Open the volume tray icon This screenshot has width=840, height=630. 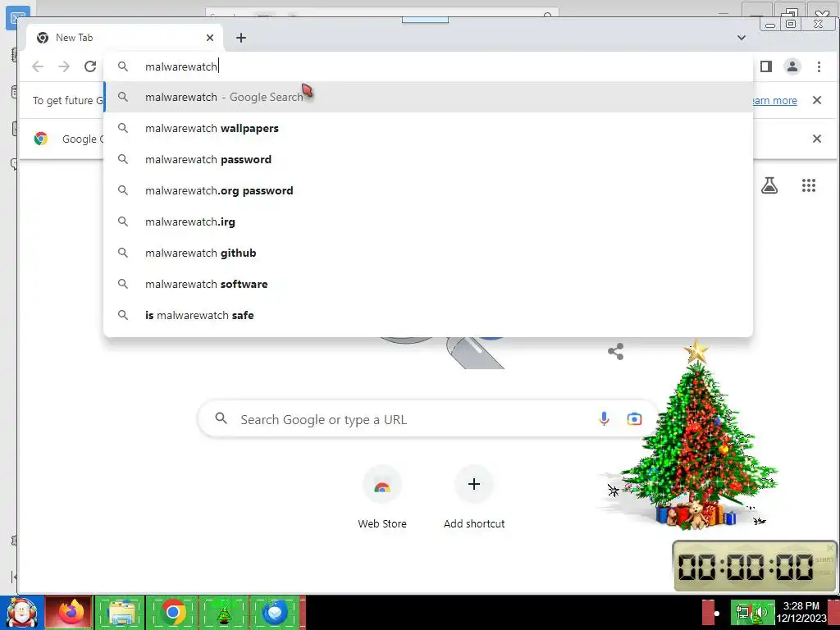[x=760, y=612]
